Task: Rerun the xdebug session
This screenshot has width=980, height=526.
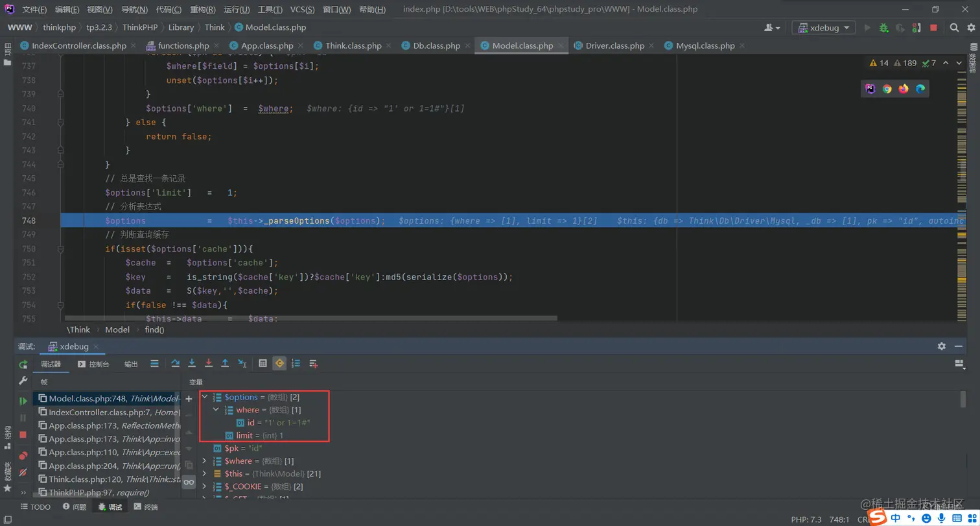Action: [23, 365]
